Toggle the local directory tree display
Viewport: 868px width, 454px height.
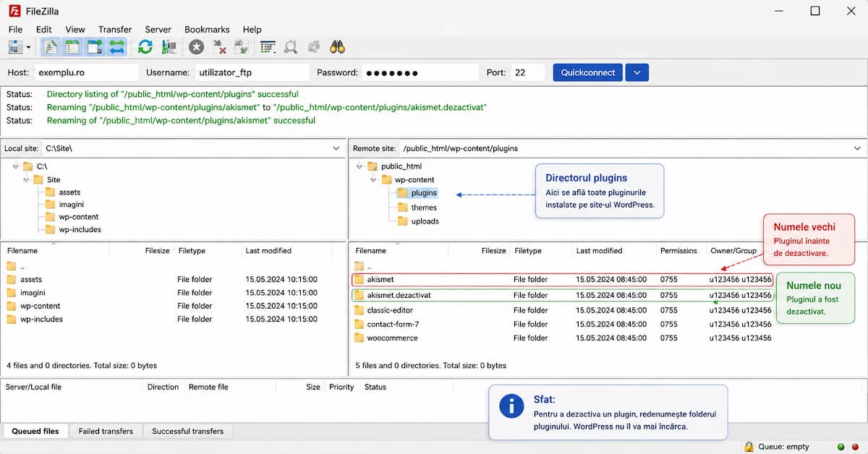click(72, 47)
